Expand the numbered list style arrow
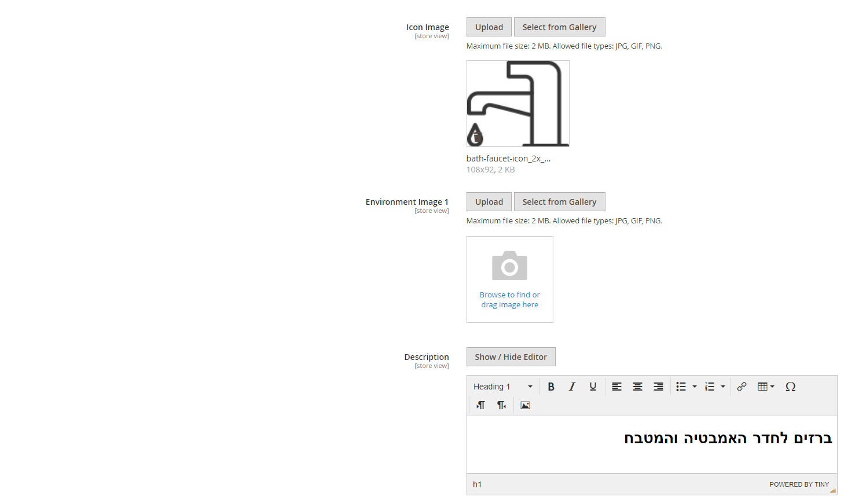The width and height of the screenshot is (848, 504). pos(723,387)
